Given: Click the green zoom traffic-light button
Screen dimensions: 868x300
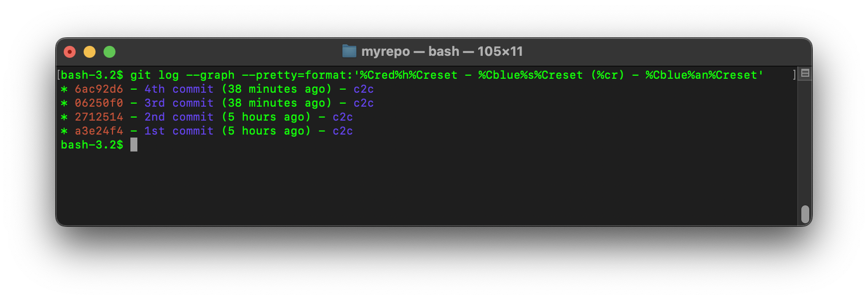Looking at the screenshot, I should 109,51.
